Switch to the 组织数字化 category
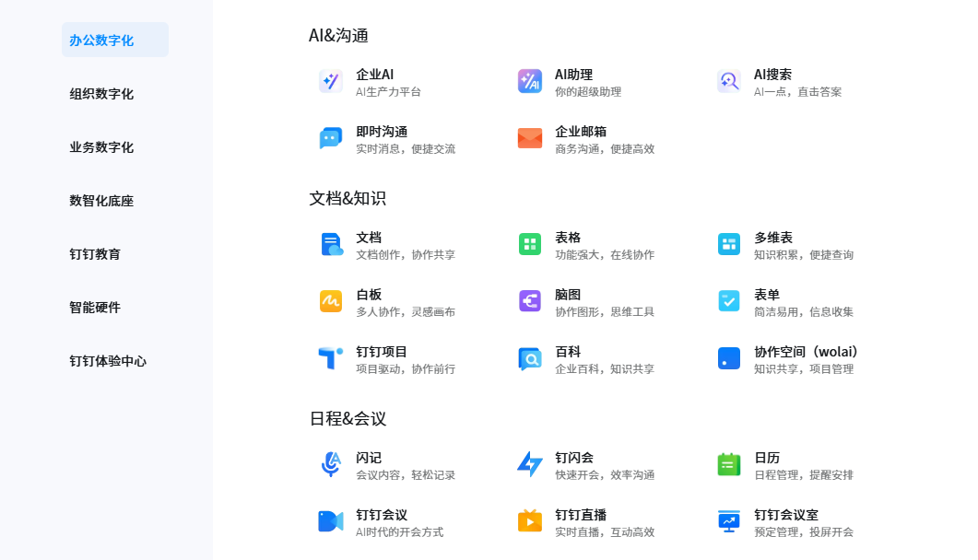This screenshot has width=978, height=560. click(x=101, y=94)
